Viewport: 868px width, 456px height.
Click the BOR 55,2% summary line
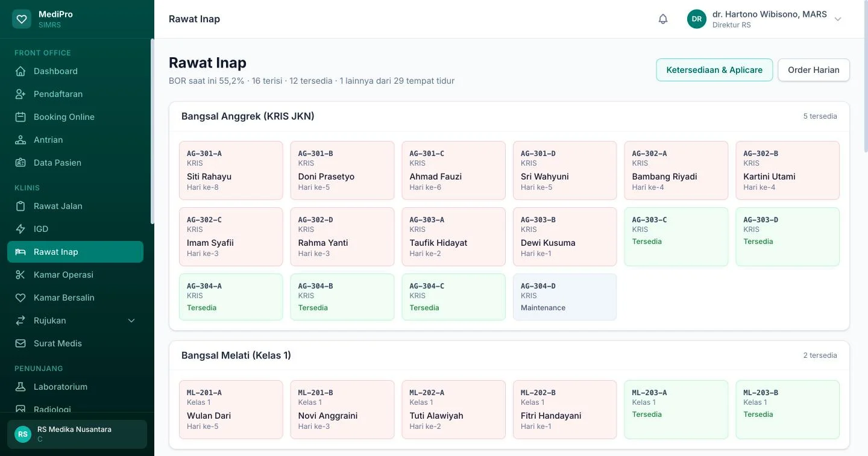coord(312,81)
